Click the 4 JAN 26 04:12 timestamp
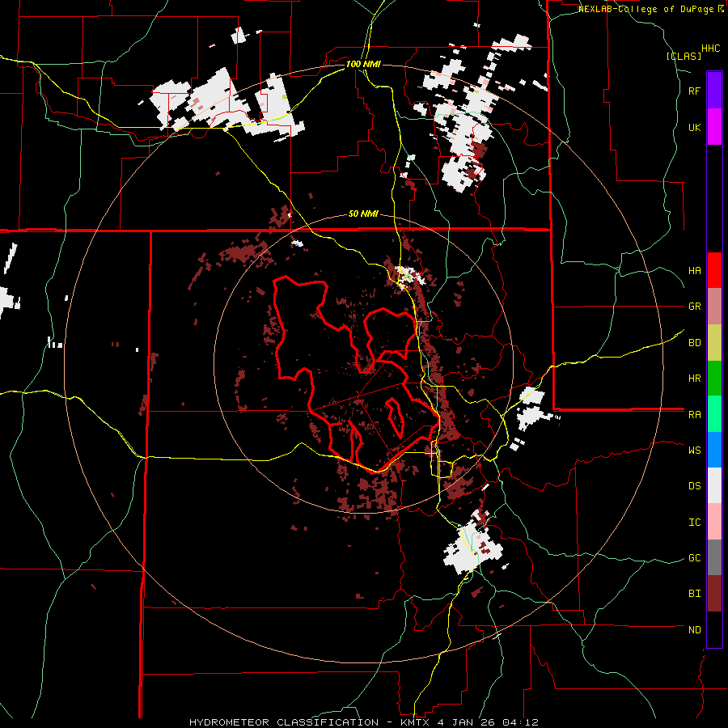Viewport: 728px width, 728px height. [488, 722]
